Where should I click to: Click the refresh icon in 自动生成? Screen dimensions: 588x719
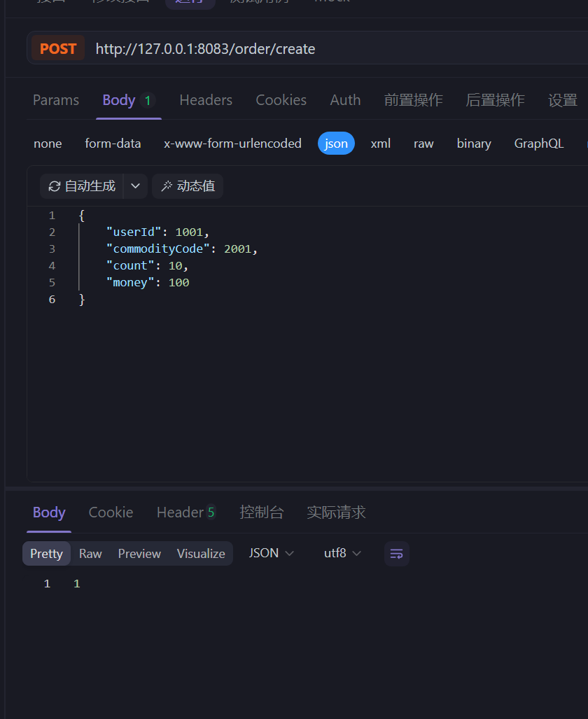tap(55, 186)
